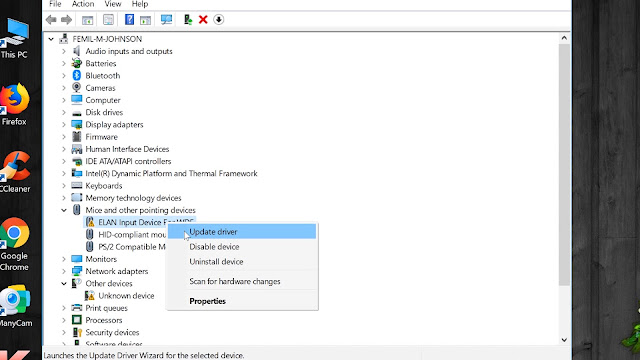Select the Cameras label
Image resolution: width=640 pixels, height=360 pixels.
(x=100, y=88)
